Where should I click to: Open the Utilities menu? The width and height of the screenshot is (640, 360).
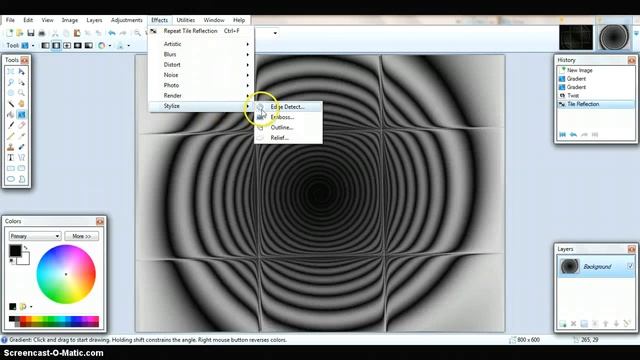point(186,20)
